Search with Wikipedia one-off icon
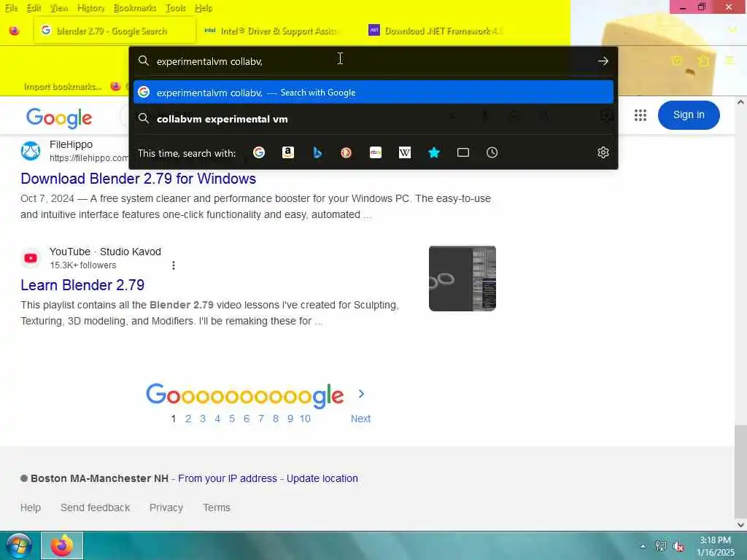The image size is (747, 560). pyautogui.click(x=404, y=153)
